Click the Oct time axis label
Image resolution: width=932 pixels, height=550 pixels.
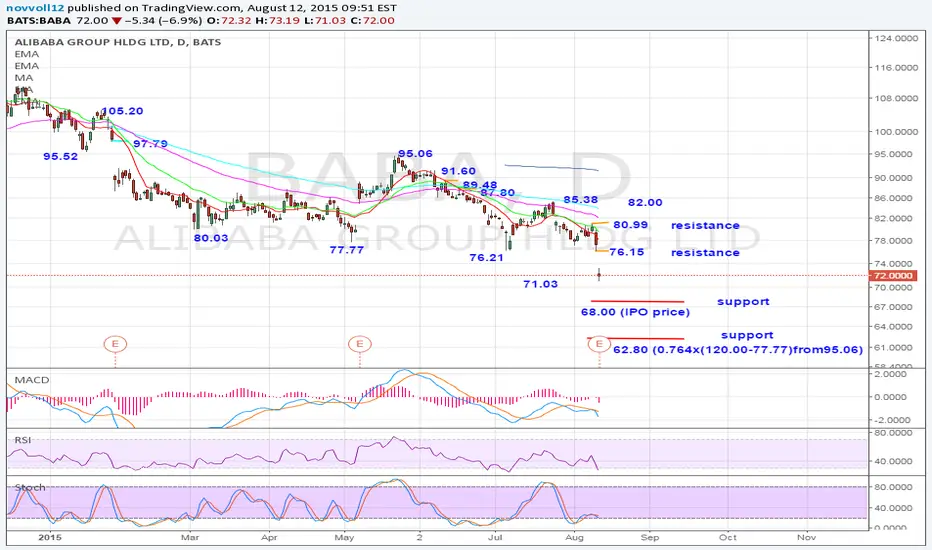coord(728,538)
